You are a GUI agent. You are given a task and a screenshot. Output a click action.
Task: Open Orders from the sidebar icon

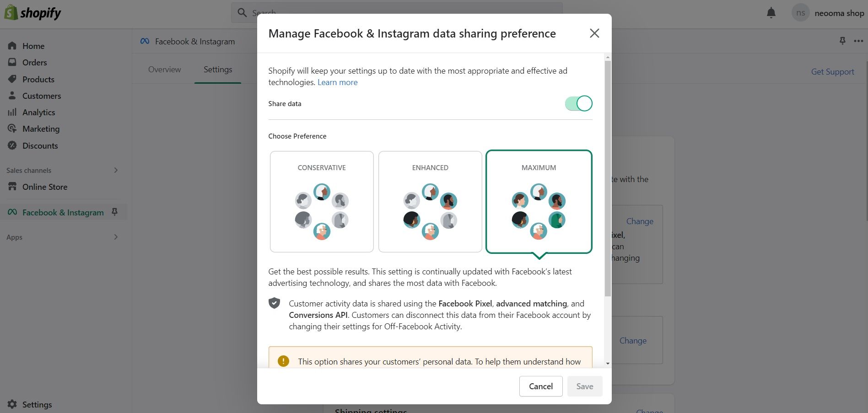tap(12, 62)
